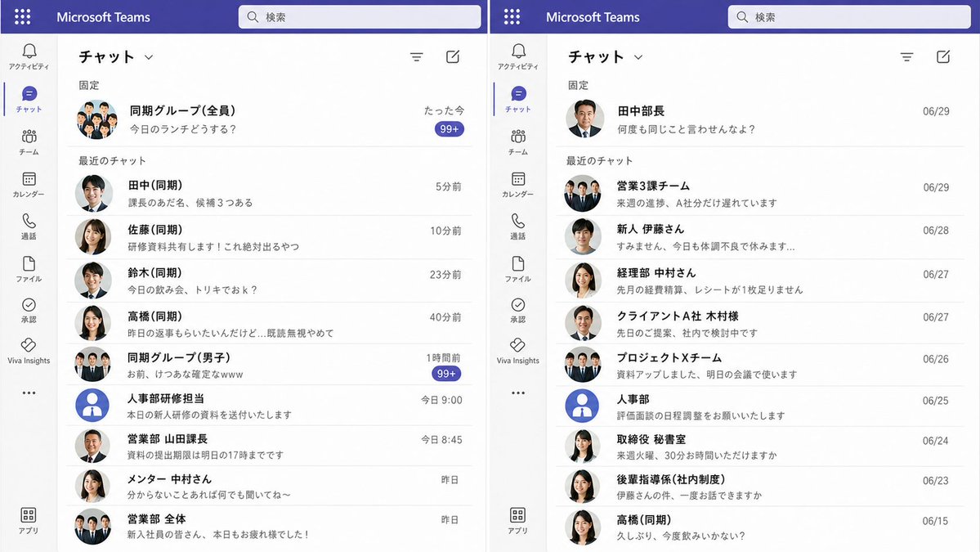Open チーム in right window sidebar
980x552 pixels.
518,142
